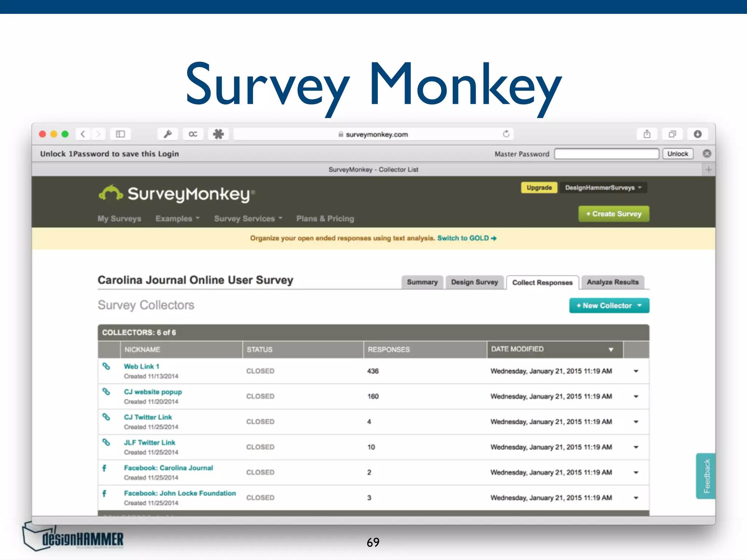Open the 1Password key extension icon
Image resolution: width=747 pixels, height=560 pixels.
(168, 134)
